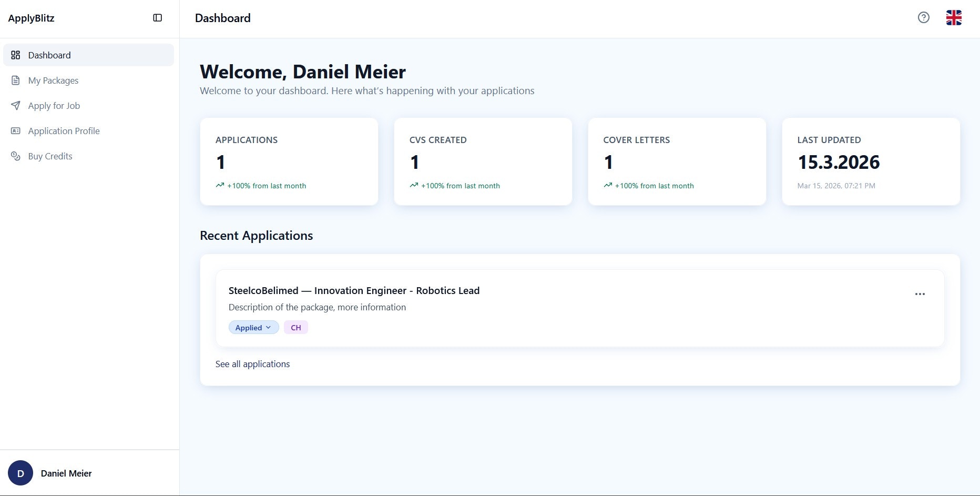Go to Dashboard in the sidebar

88,55
